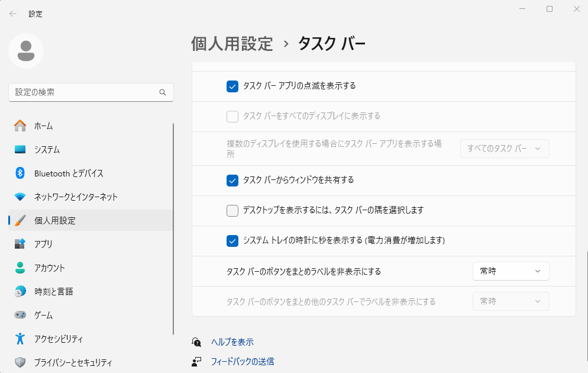Viewport: 588px width, 373px height.
Task: Open アプリ settings
Action: (x=91, y=244)
